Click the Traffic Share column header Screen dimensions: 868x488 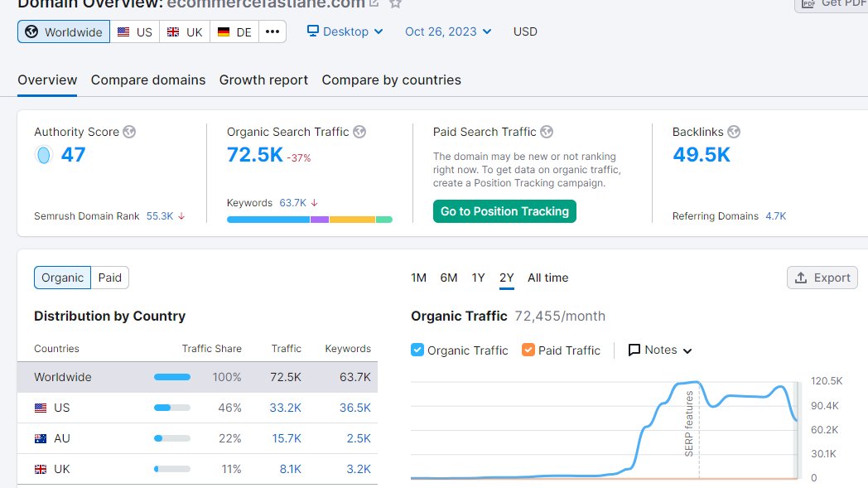click(x=211, y=349)
